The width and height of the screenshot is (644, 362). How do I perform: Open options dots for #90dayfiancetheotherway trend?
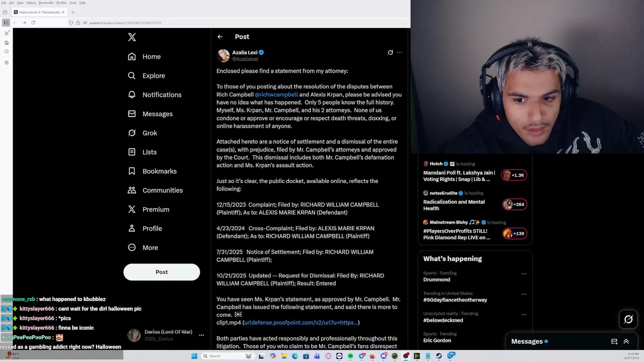524,294
